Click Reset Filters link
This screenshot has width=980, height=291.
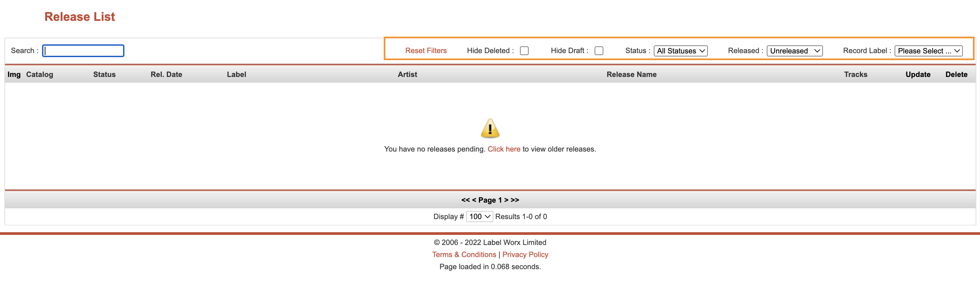(426, 50)
